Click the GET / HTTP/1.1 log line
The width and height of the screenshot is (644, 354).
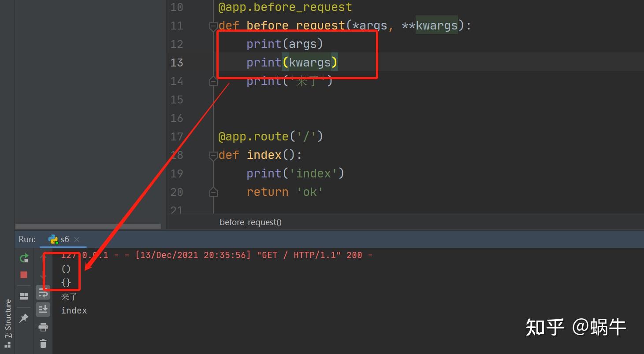click(217, 255)
